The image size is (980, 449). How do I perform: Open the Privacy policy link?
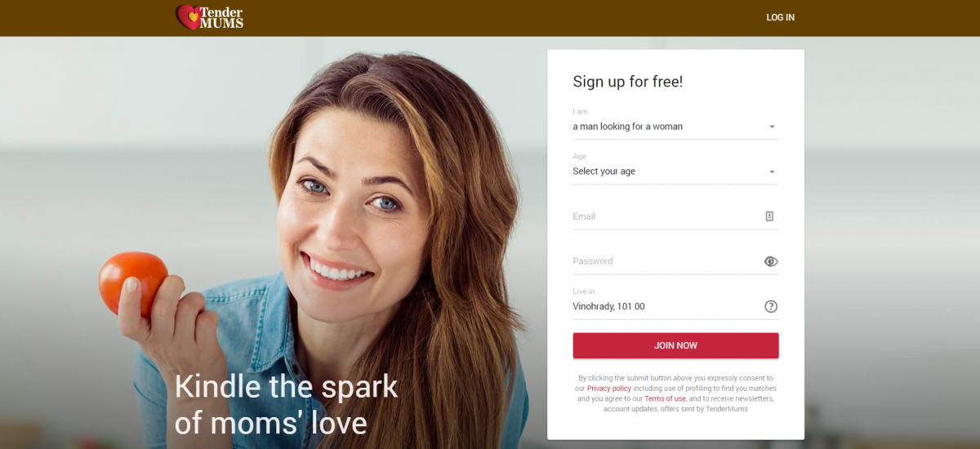[x=609, y=389]
